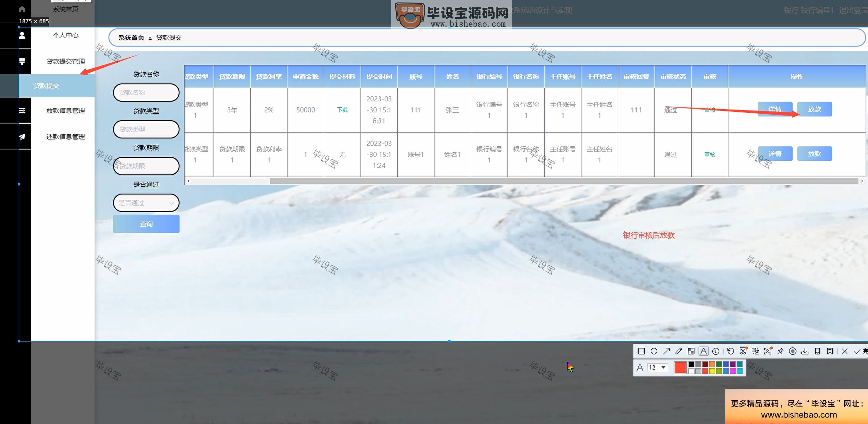Click 放款 for the 姓名1 row
The height and width of the screenshot is (424, 868).
[x=814, y=154]
